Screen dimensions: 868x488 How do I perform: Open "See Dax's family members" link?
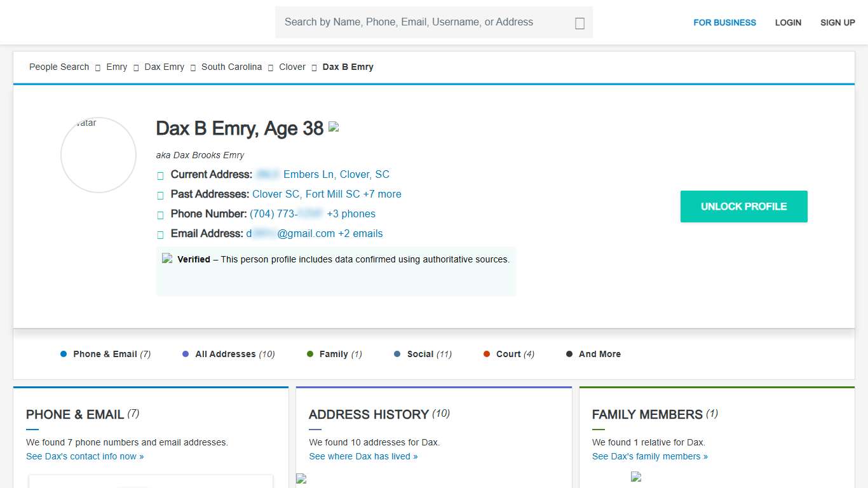tap(649, 456)
